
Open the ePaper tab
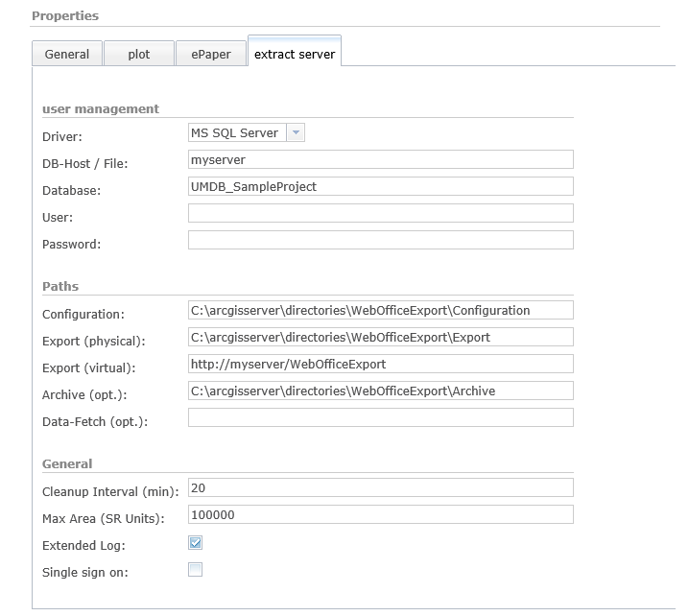[x=210, y=54]
